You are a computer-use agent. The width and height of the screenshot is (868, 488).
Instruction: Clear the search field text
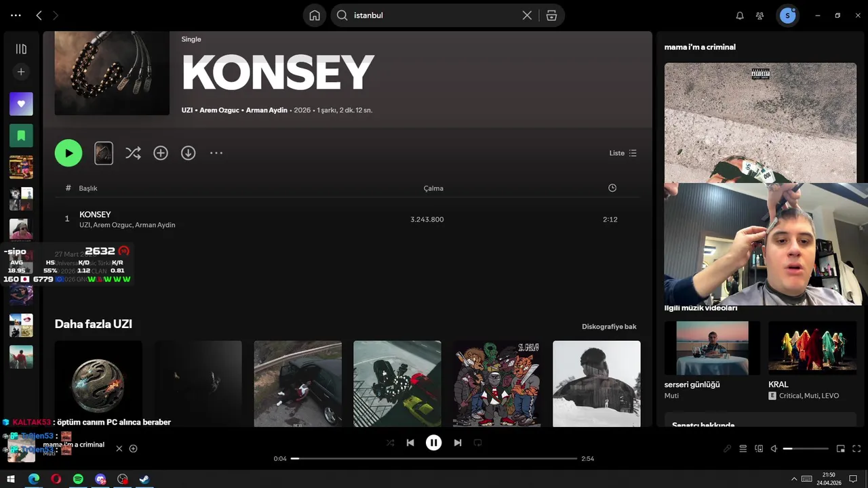point(527,15)
